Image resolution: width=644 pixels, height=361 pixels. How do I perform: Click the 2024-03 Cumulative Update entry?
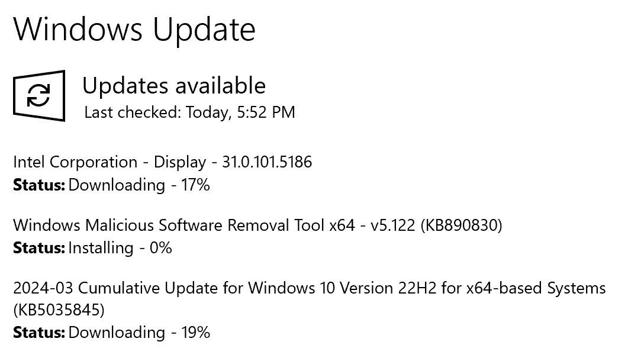tap(310, 288)
